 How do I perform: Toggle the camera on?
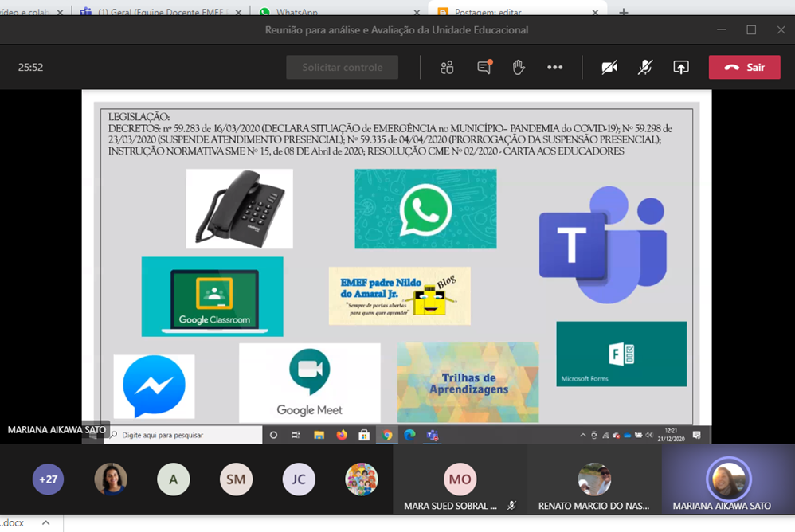pos(609,68)
